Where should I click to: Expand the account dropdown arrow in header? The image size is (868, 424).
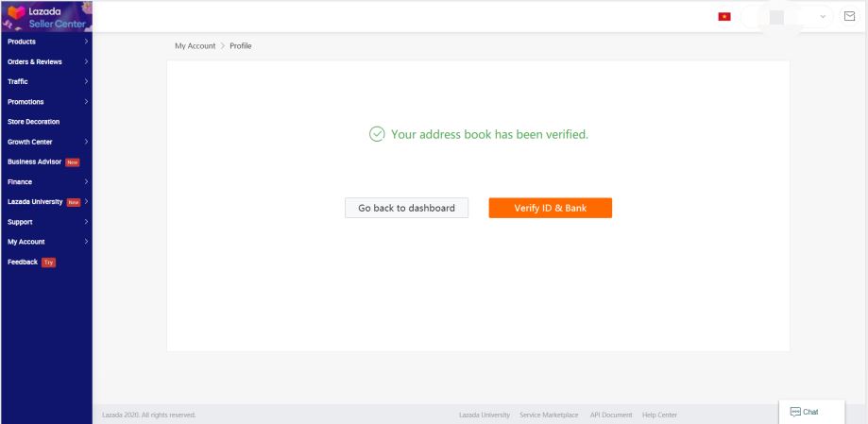[x=823, y=17]
